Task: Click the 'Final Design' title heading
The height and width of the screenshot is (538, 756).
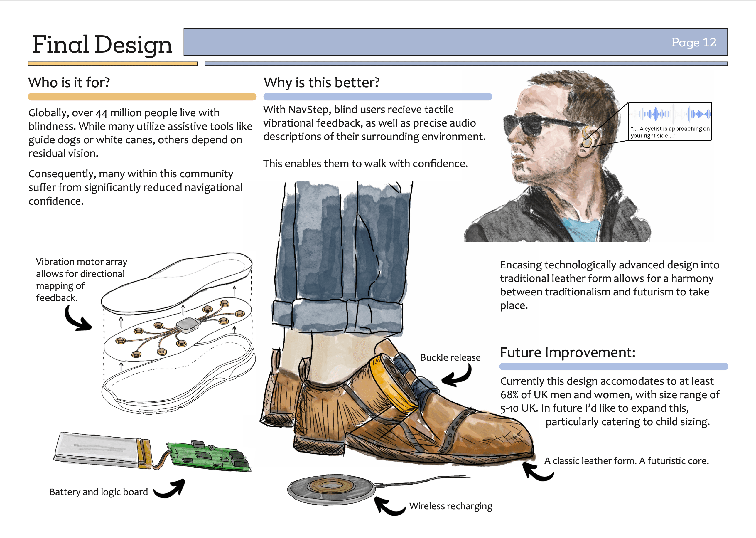Action: pyautogui.click(x=102, y=44)
